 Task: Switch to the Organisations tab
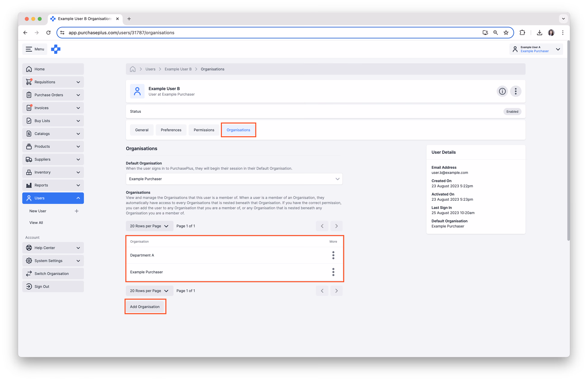238,130
